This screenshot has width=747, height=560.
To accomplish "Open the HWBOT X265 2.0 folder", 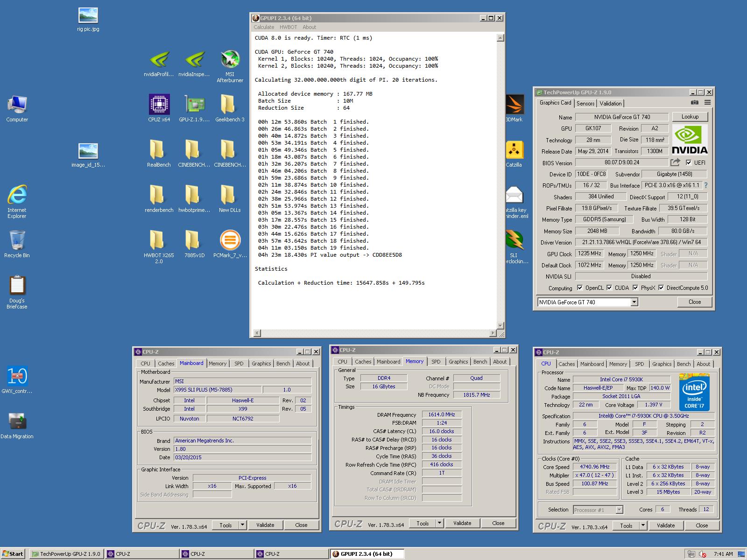I will click(159, 247).
